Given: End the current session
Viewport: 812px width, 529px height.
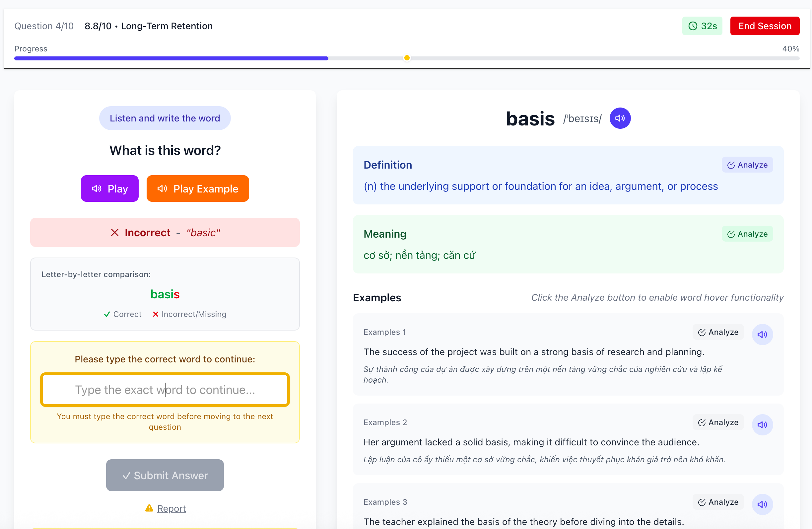Looking at the screenshot, I should click(x=764, y=26).
